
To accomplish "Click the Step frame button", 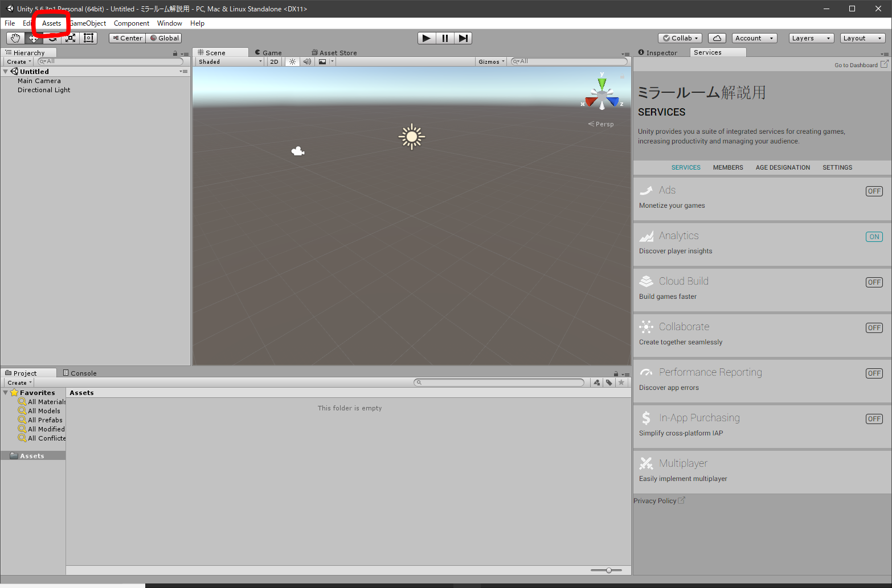I will (x=463, y=38).
